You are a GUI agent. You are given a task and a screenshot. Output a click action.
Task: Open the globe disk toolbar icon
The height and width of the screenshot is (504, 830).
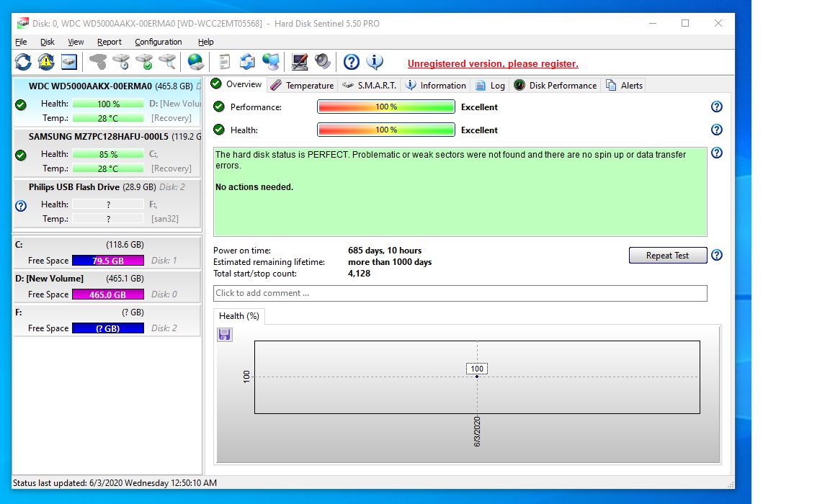[x=195, y=62]
